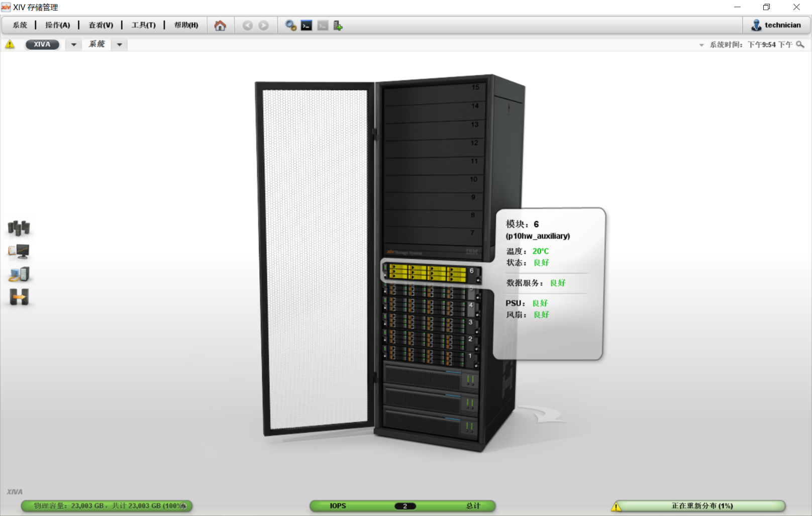Open the remote mirroring arrow icon in sidebar

click(x=19, y=297)
